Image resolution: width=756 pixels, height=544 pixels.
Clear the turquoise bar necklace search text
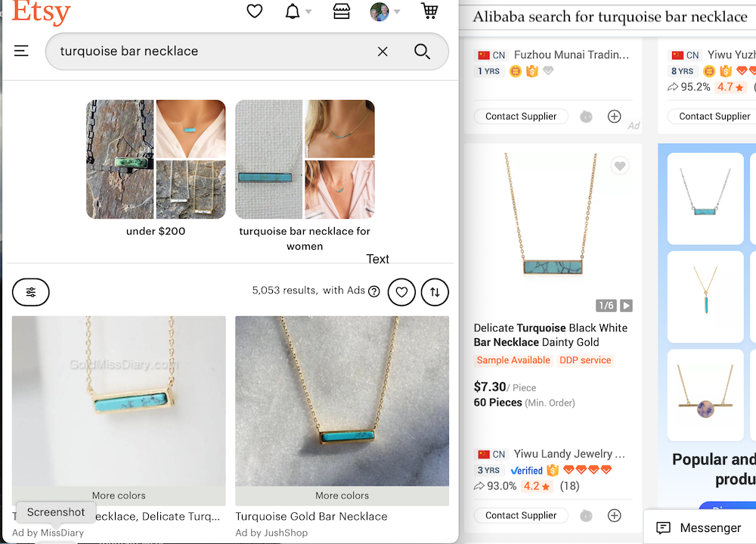coord(383,51)
